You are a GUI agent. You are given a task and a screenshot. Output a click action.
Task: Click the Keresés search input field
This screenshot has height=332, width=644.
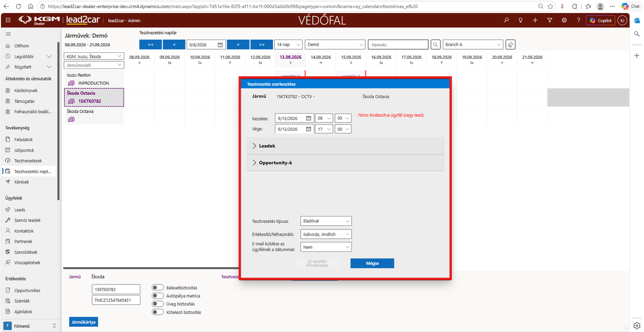click(x=398, y=45)
